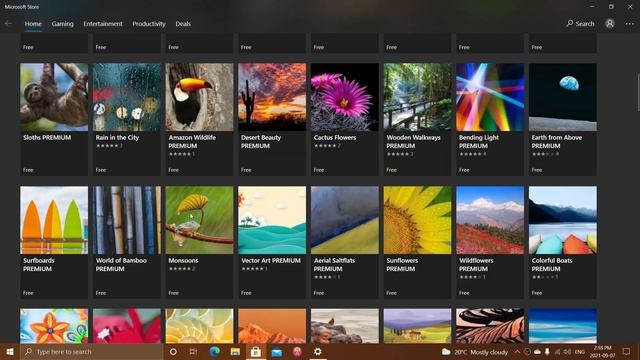
Task: Select Aerial Saltflats PREMIUM image
Action: point(345,220)
